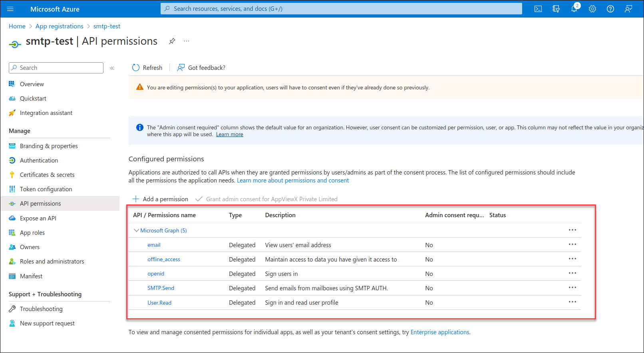The height and width of the screenshot is (353, 644).
Task: Click "Send emails from mailboxes using SMTP AUTH."
Action: [x=326, y=288]
